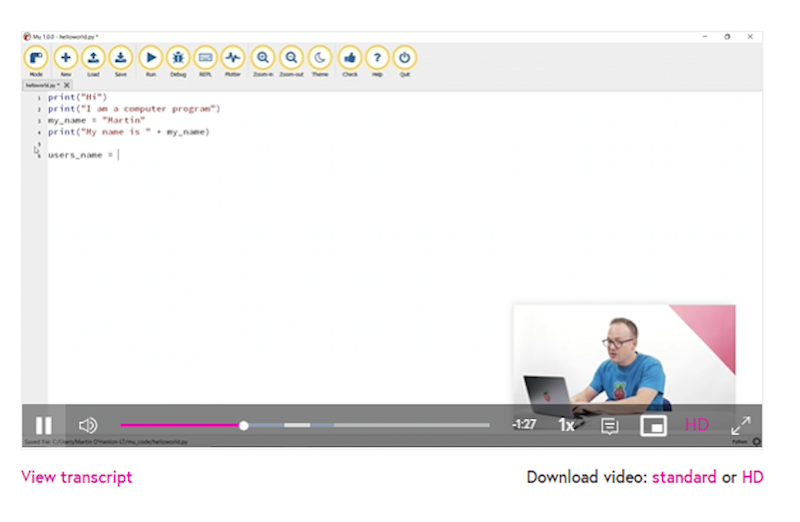Toggle picture-in-picture mode
Viewport: 800px width, 522px height.
(654, 426)
